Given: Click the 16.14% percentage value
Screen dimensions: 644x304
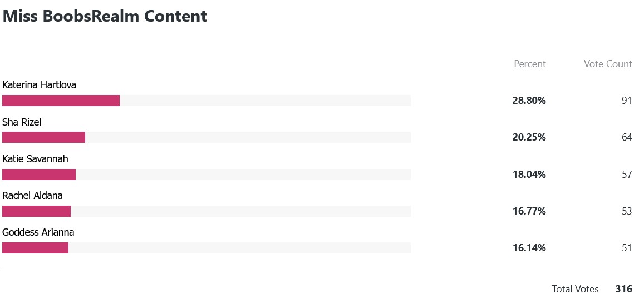Looking at the screenshot, I should [529, 248].
